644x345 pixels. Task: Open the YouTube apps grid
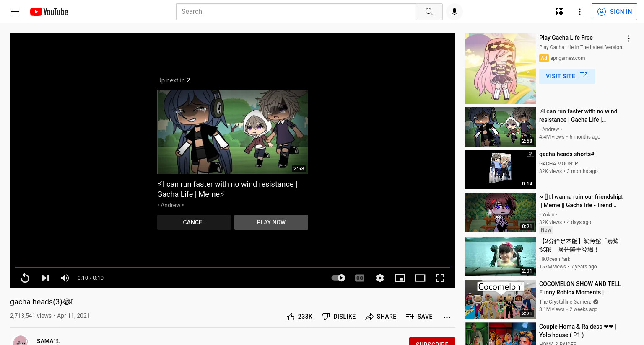560,12
